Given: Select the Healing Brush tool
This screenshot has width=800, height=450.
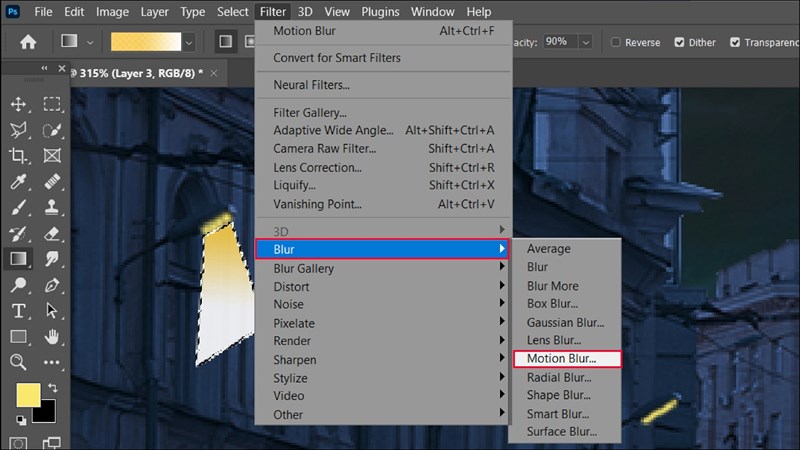Looking at the screenshot, I should (52, 182).
